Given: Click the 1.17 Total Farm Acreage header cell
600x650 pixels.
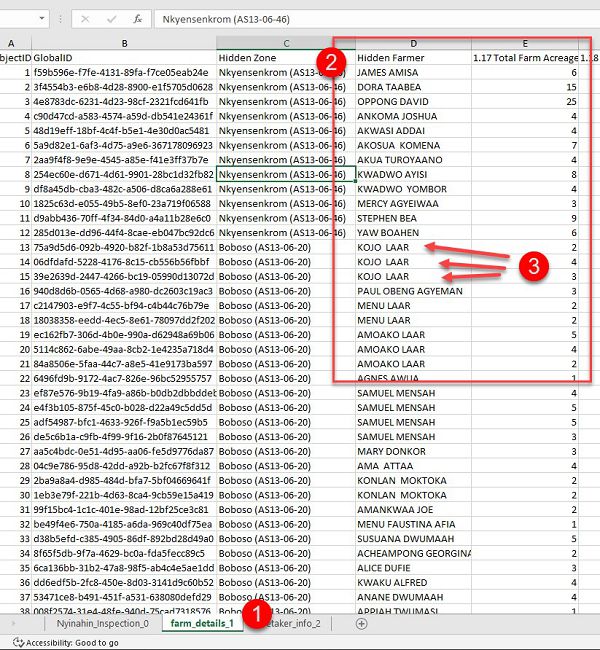Looking at the screenshot, I should (x=525, y=58).
